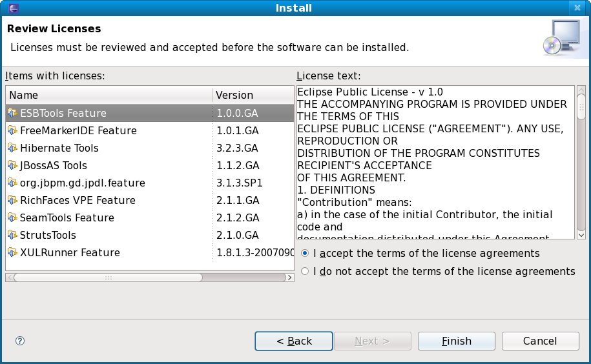Screen dimensions: 591x364
Task: Select the org.jbpm.gd.jpdl.feature row
Action: [x=83, y=183]
